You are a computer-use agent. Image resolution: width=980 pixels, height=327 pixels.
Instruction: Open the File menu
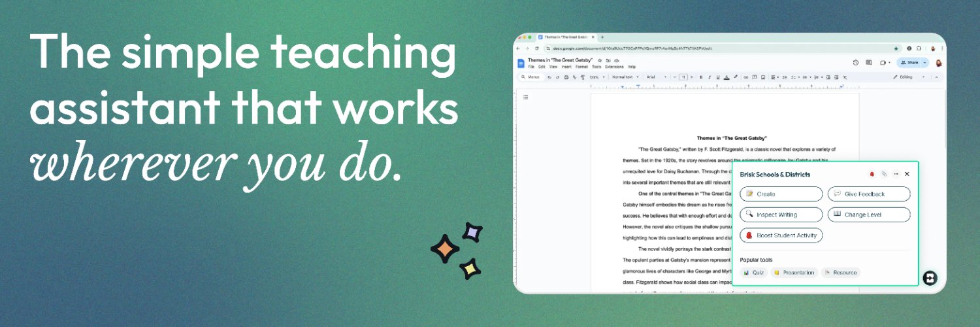pos(531,67)
